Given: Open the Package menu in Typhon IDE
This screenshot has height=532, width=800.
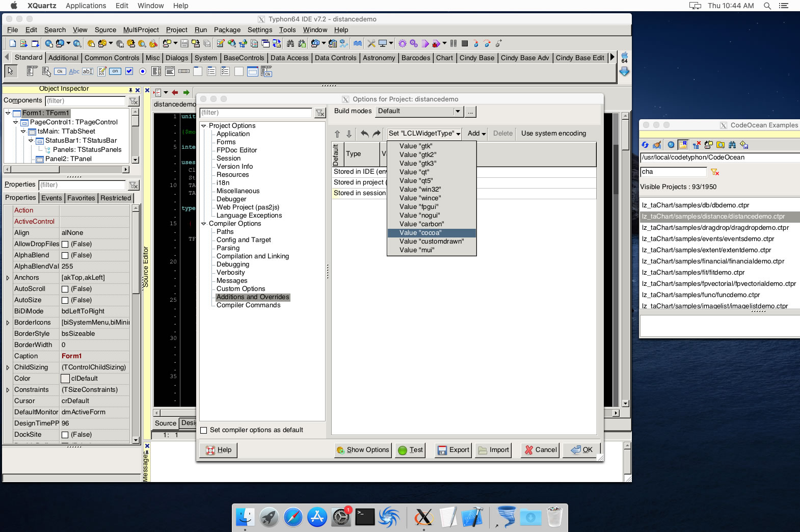Looking at the screenshot, I should click(227, 30).
